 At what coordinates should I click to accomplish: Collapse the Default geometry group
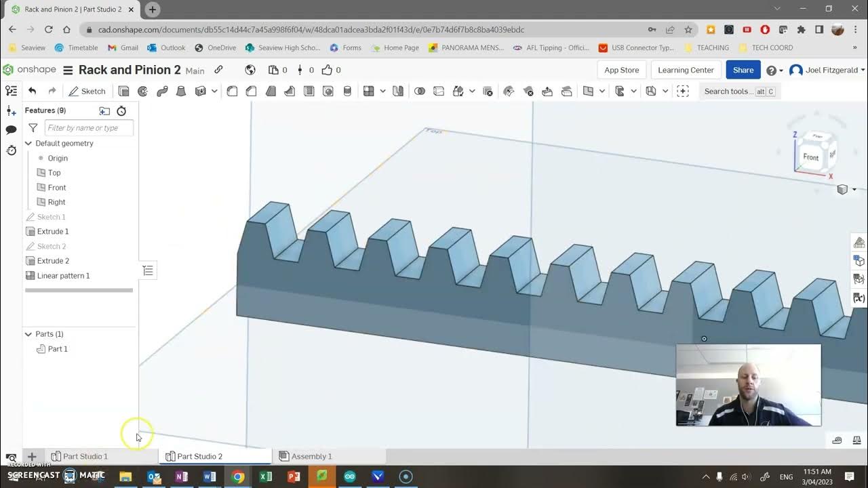click(x=28, y=144)
